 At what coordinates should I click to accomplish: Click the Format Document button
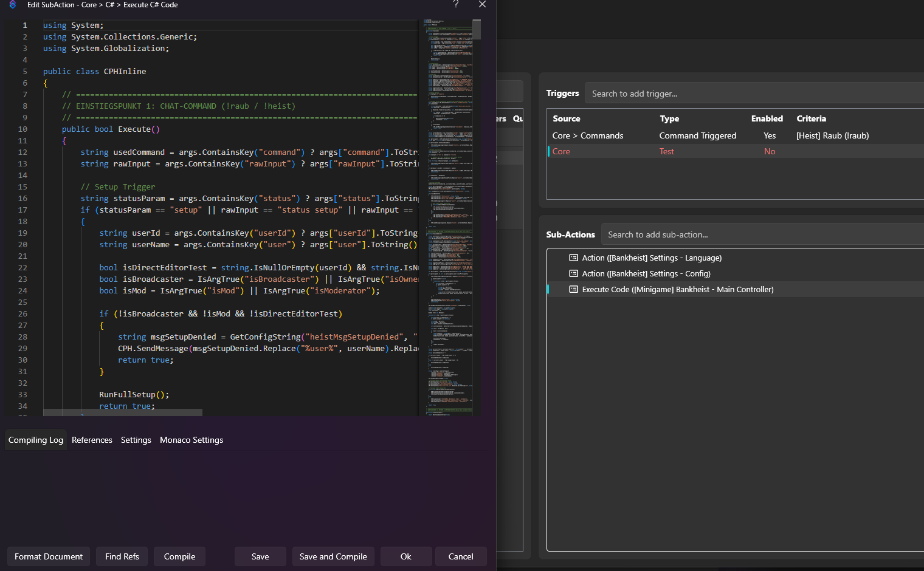[49, 556]
